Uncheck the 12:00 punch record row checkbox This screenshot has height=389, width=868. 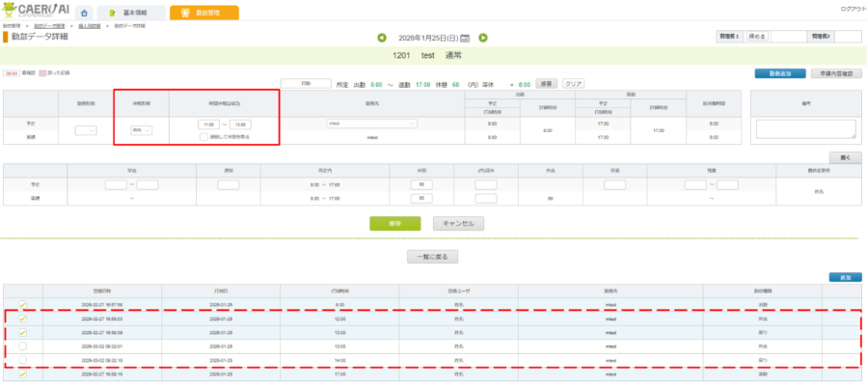pos(23,318)
